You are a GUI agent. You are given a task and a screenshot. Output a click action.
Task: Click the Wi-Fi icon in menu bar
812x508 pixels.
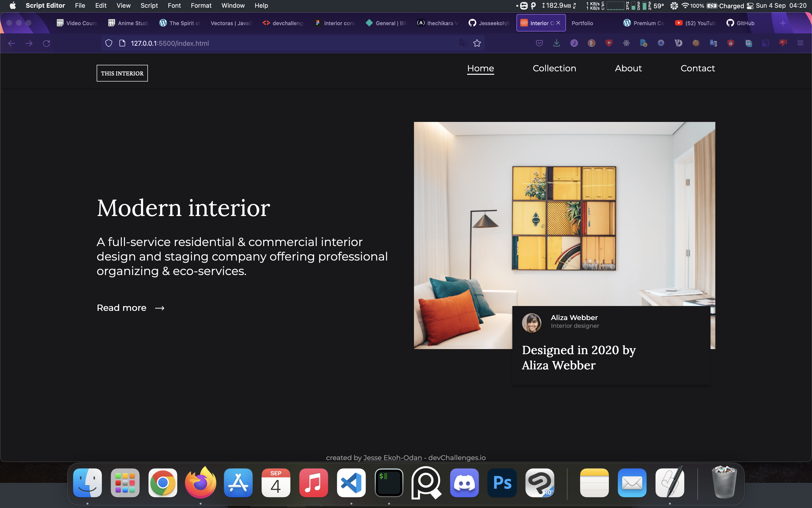[x=685, y=6]
